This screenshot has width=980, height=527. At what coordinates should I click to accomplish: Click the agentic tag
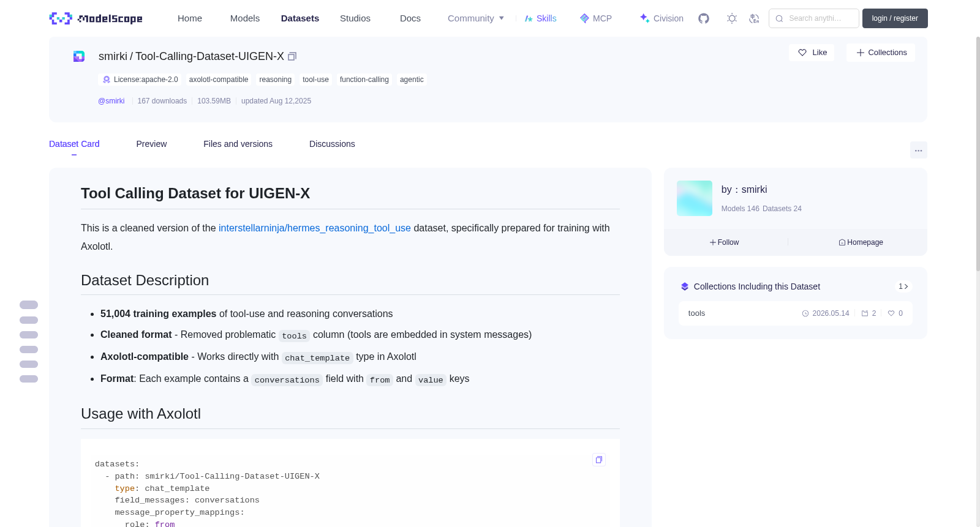coord(412,80)
